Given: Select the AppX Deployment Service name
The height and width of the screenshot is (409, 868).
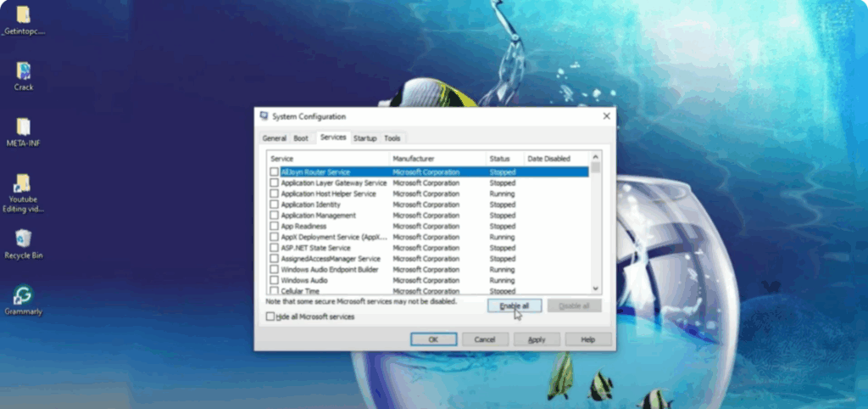Looking at the screenshot, I should pyautogui.click(x=334, y=238).
